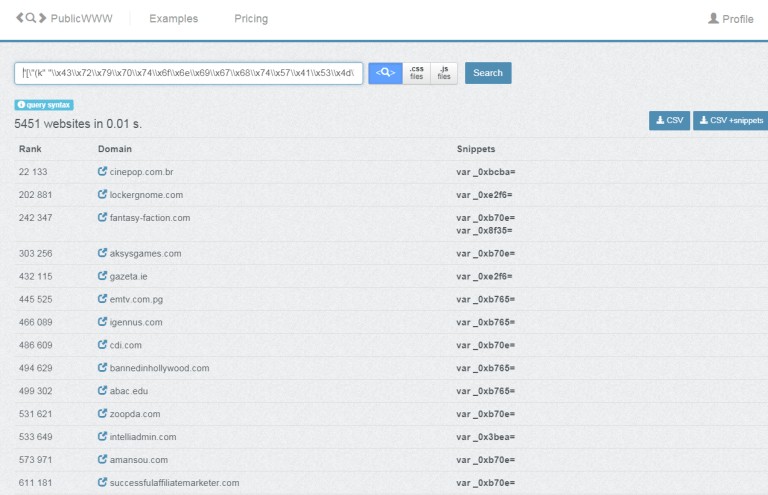Toggle the .css files search mode

click(416, 73)
